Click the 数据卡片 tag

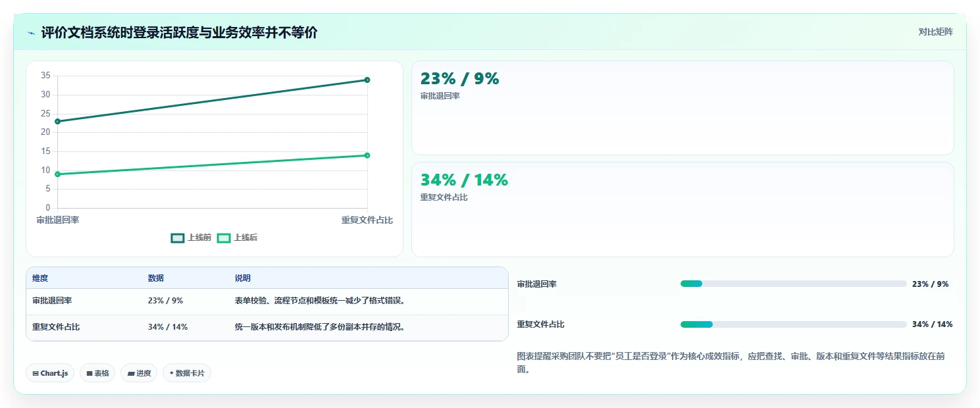(187, 373)
